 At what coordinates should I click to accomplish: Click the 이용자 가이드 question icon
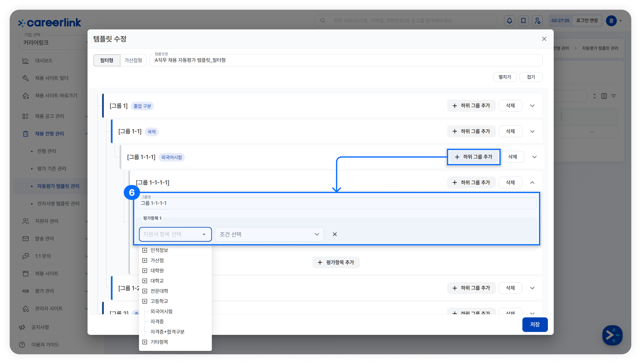coord(22,345)
